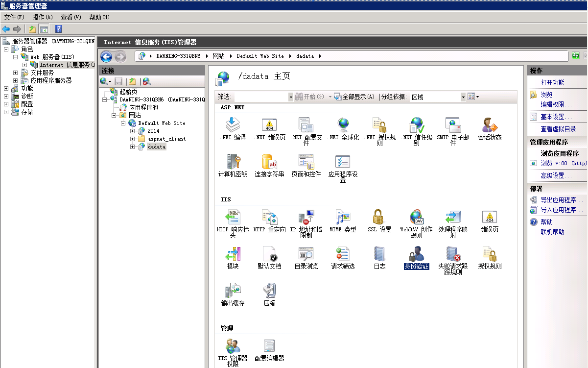Screen dimensions: 588x368
Task: Select 起始页 in connections tree
Action: click(x=128, y=92)
